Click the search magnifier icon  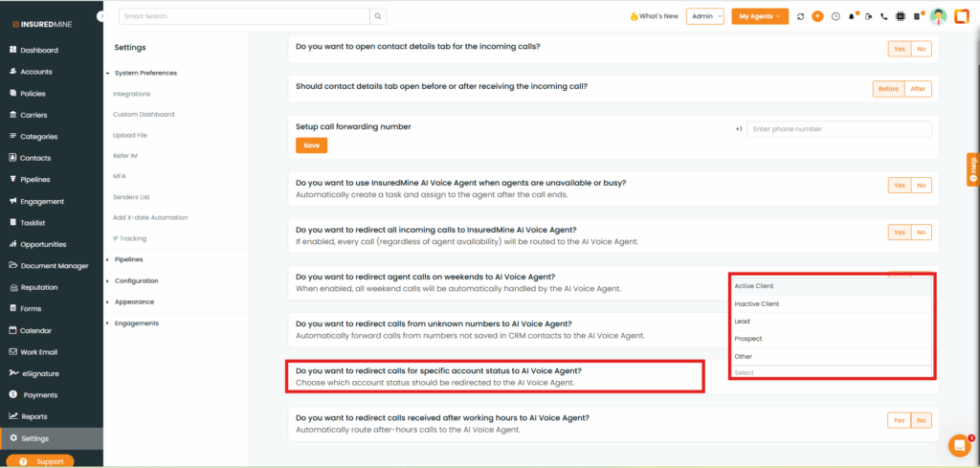[379, 16]
